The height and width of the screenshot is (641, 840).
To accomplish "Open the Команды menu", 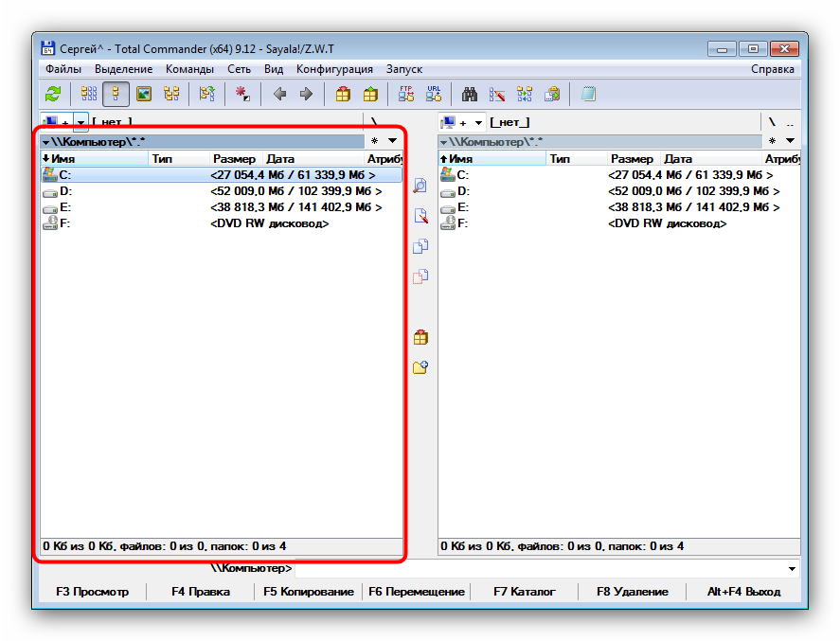I will coord(189,69).
